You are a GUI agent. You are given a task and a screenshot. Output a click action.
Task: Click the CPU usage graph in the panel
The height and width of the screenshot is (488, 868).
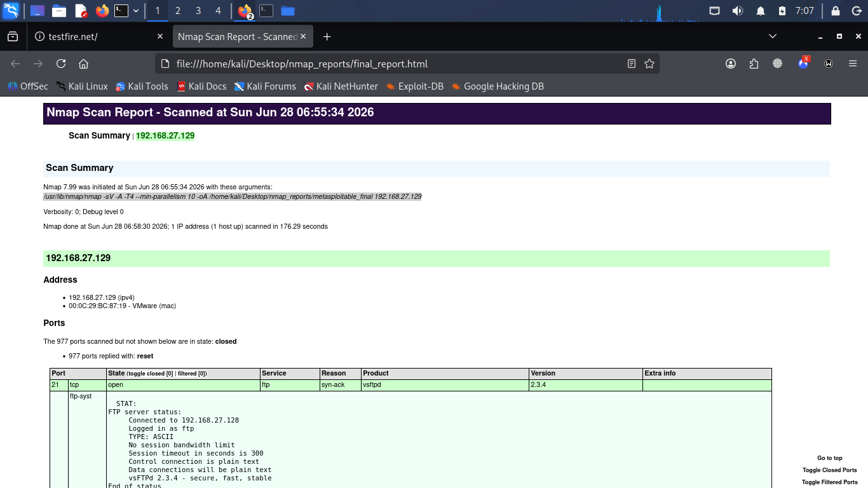pyautogui.click(x=659, y=13)
